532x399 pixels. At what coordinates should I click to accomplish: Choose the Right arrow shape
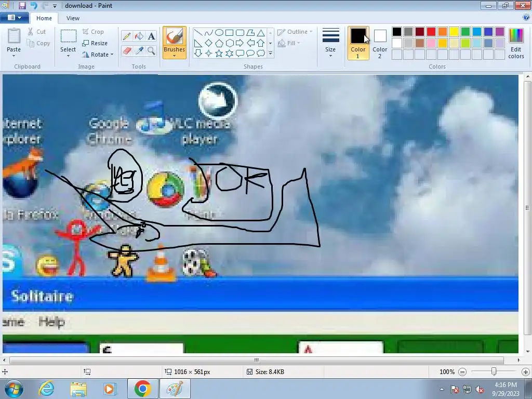[x=240, y=43]
